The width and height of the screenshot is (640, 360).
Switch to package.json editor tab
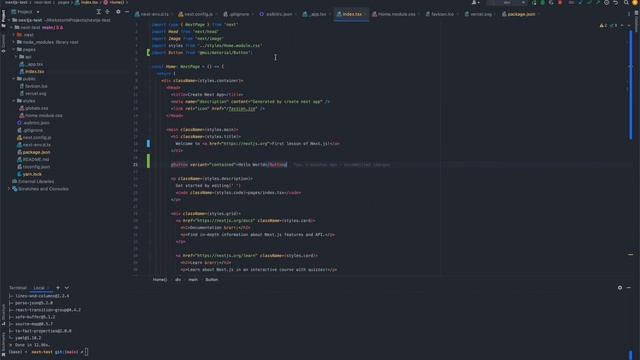[x=519, y=14]
